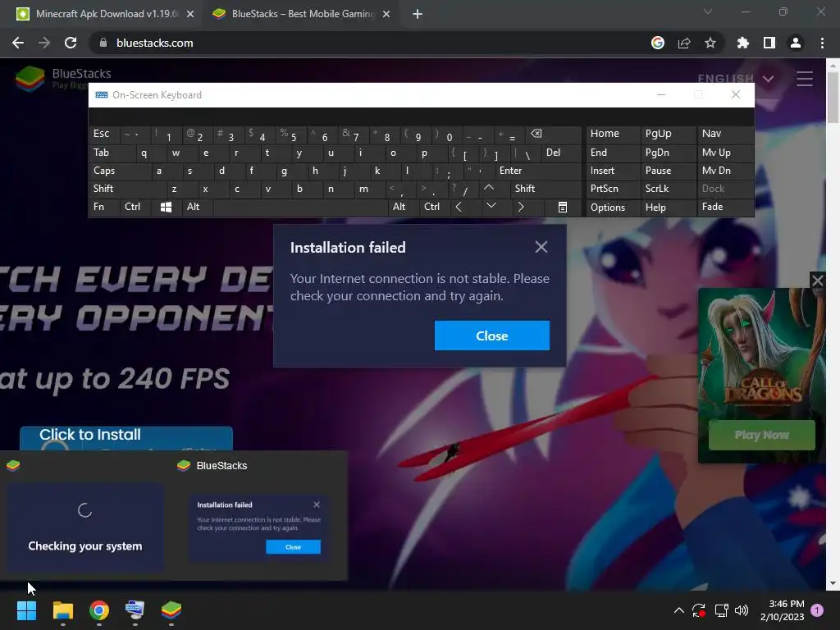Toggle the ScrLk key
The width and height of the screenshot is (840, 630).
click(x=669, y=189)
